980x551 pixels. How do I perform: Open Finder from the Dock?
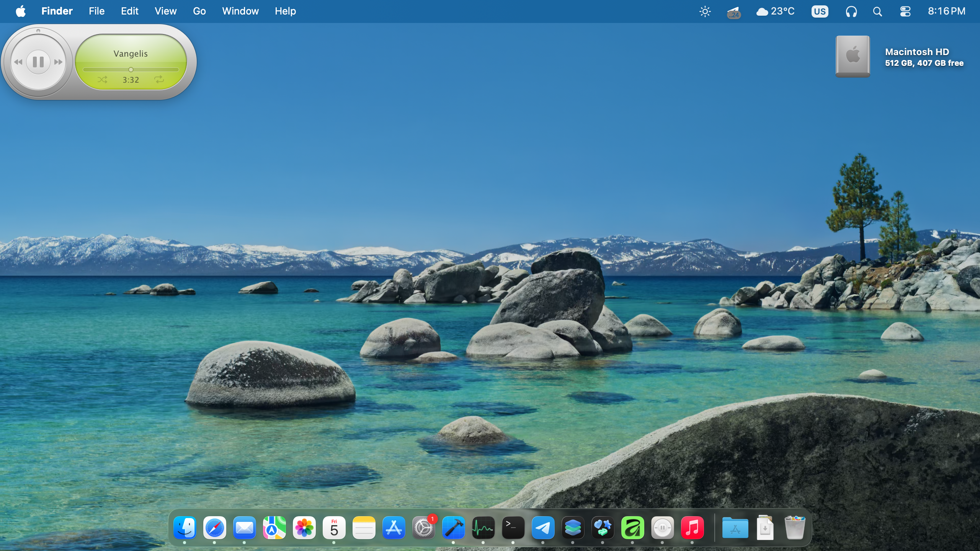click(x=185, y=528)
